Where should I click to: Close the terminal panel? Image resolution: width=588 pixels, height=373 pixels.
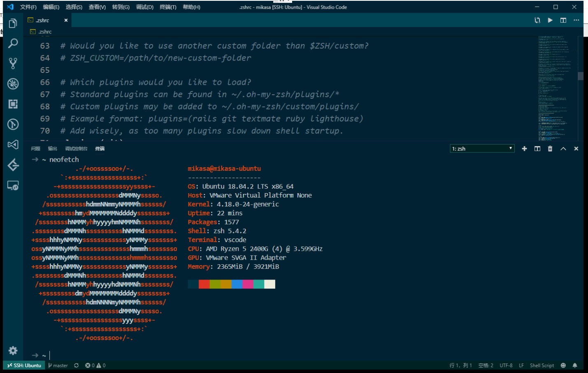(x=576, y=149)
